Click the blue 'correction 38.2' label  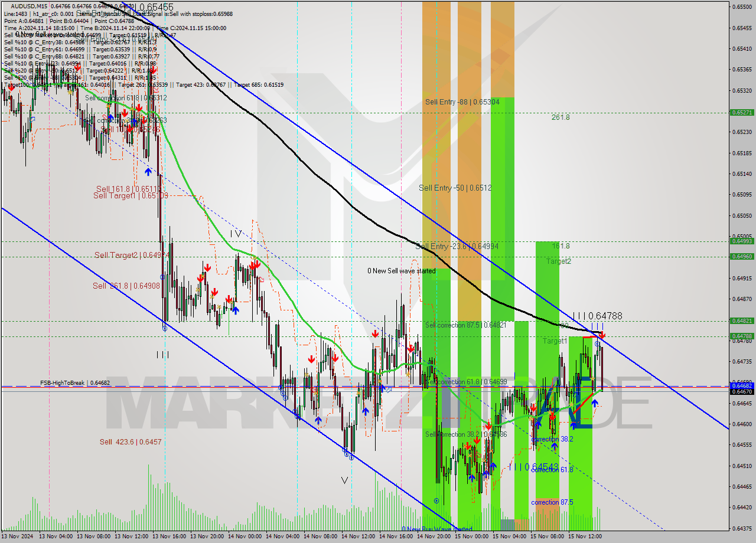point(552,439)
